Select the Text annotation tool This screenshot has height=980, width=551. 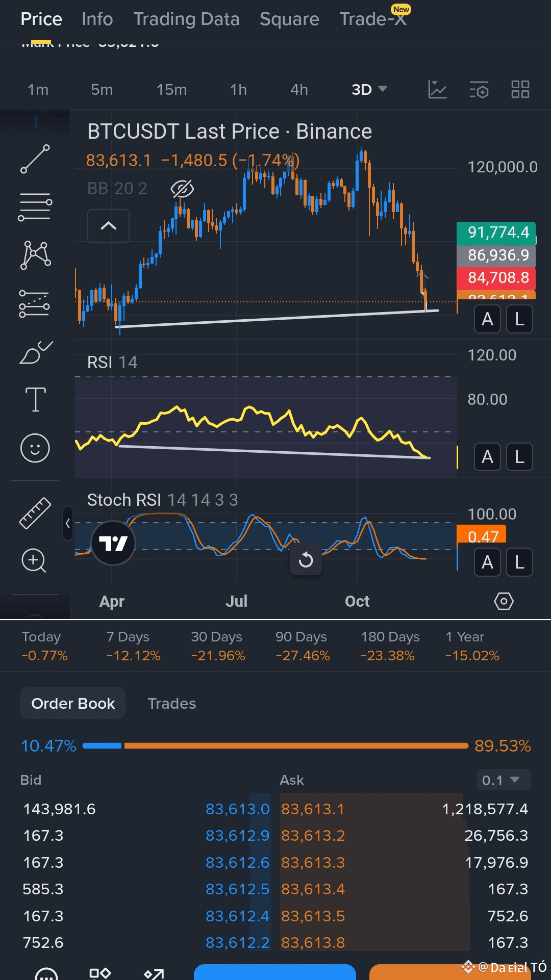[35, 399]
